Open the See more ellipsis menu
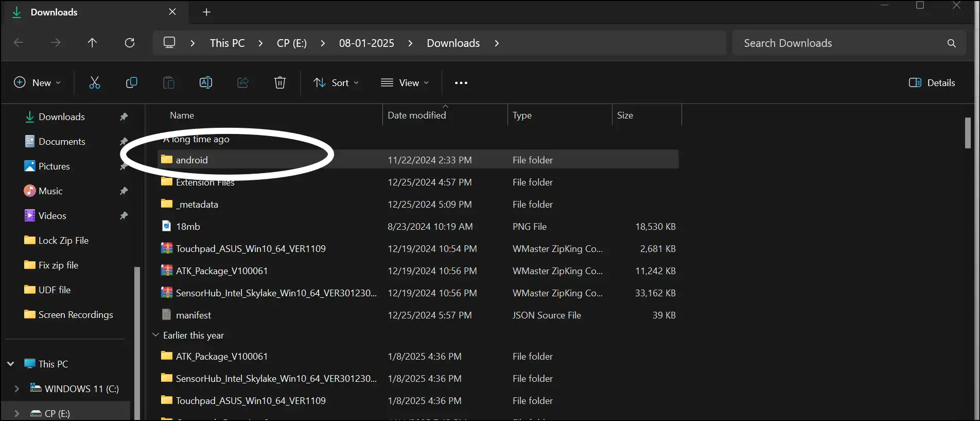 (x=461, y=83)
